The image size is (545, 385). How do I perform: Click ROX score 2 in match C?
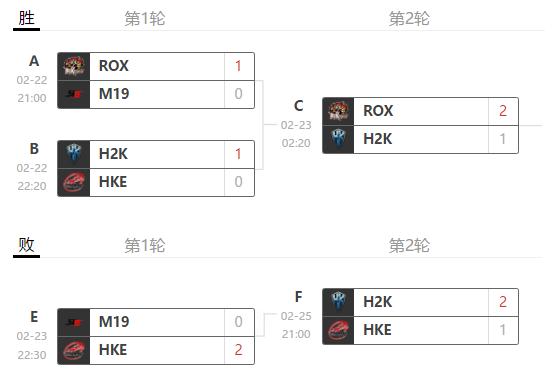[503, 111]
